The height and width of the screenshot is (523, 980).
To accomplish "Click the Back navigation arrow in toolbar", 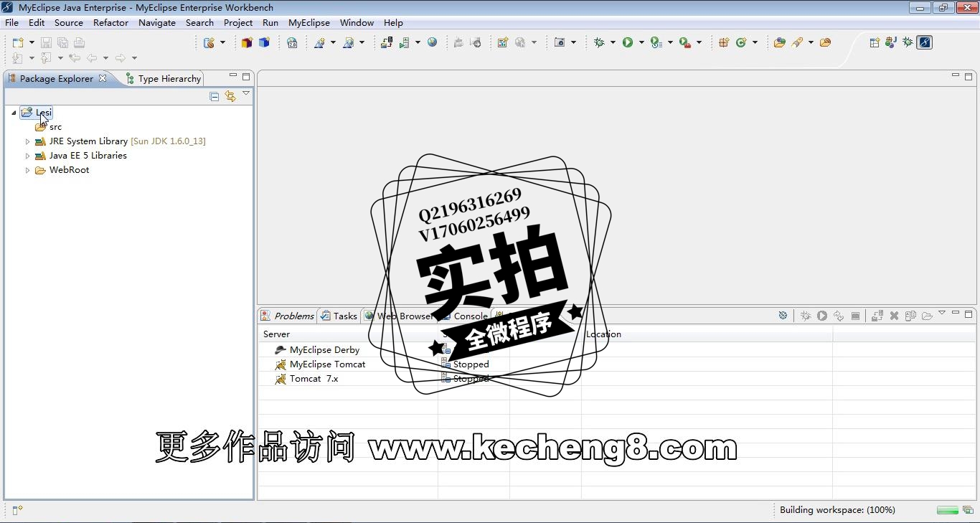I will 92,58.
